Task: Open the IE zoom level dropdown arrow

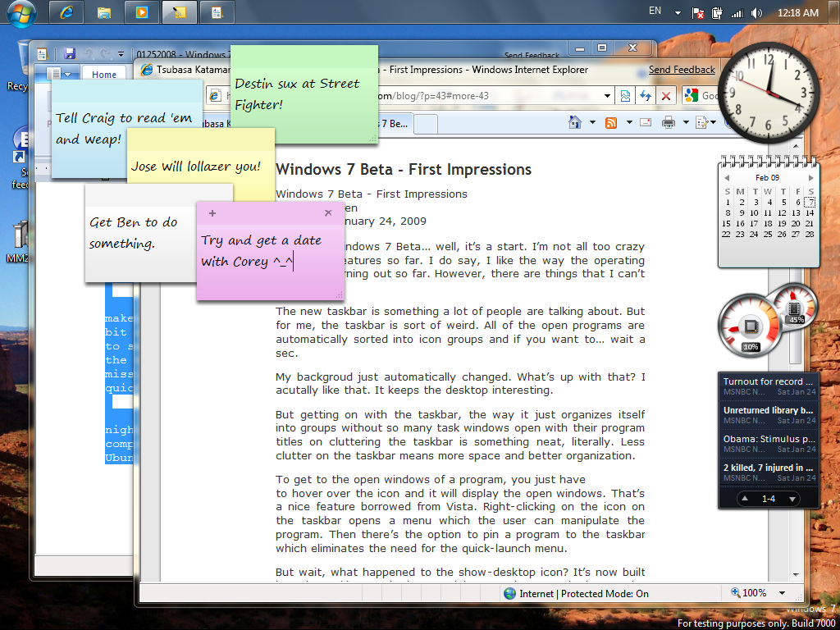Action: pos(782,593)
